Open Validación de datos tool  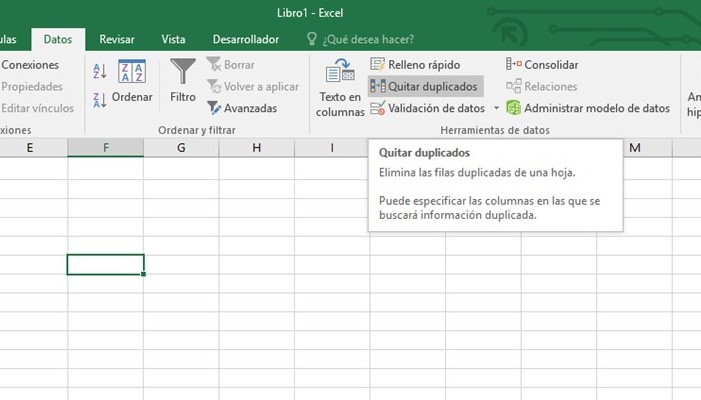(x=428, y=108)
